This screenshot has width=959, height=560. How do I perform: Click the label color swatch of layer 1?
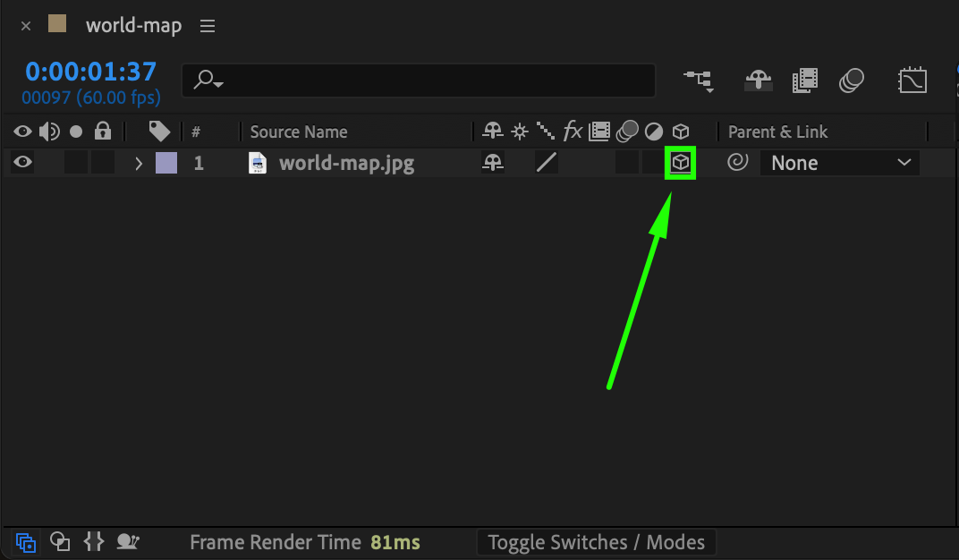tap(166, 163)
